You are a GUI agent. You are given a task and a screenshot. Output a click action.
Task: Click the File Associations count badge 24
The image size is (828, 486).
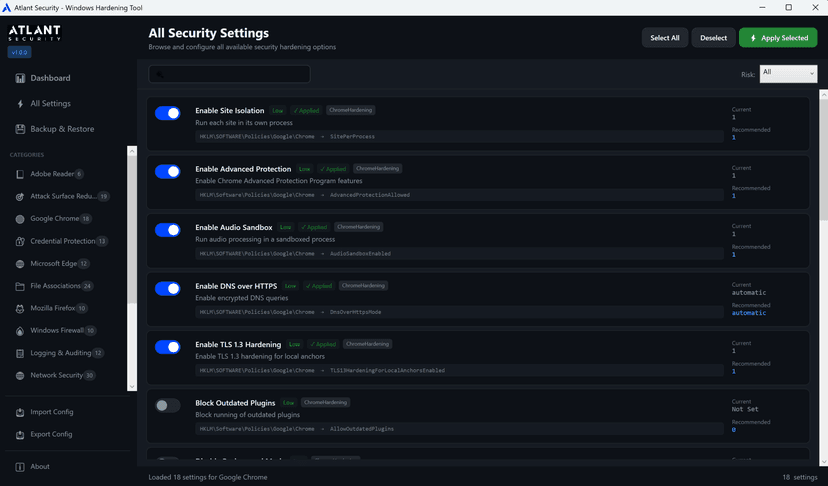click(x=87, y=286)
